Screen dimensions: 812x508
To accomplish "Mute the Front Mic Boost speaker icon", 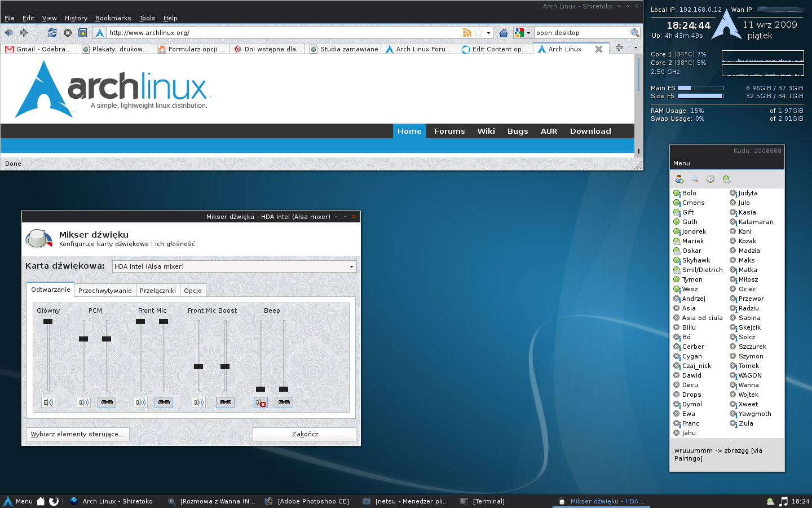I will (x=198, y=402).
